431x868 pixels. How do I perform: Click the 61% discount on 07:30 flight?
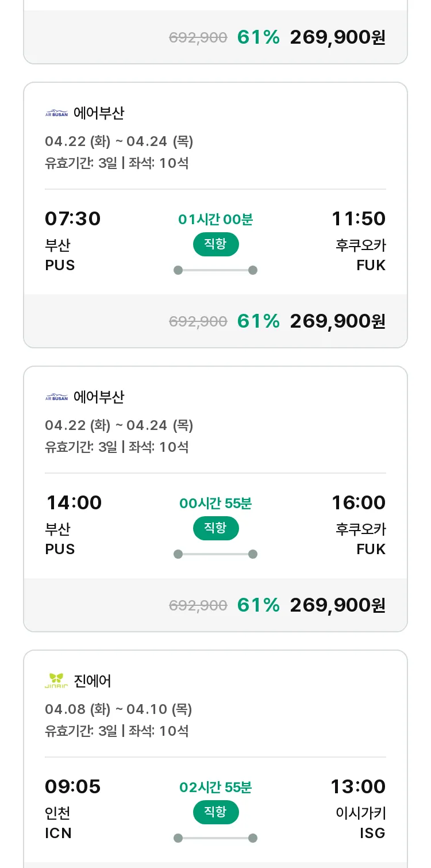coord(258,321)
